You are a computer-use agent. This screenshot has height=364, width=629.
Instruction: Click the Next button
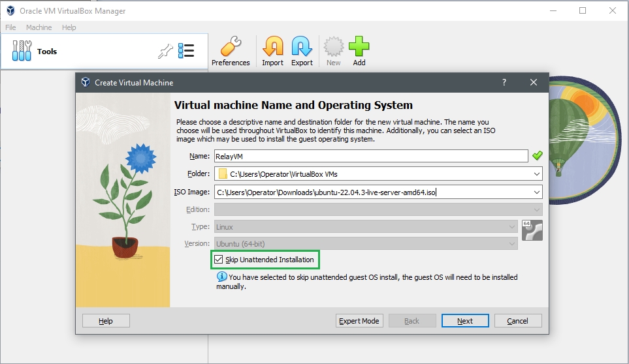(x=465, y=321)
